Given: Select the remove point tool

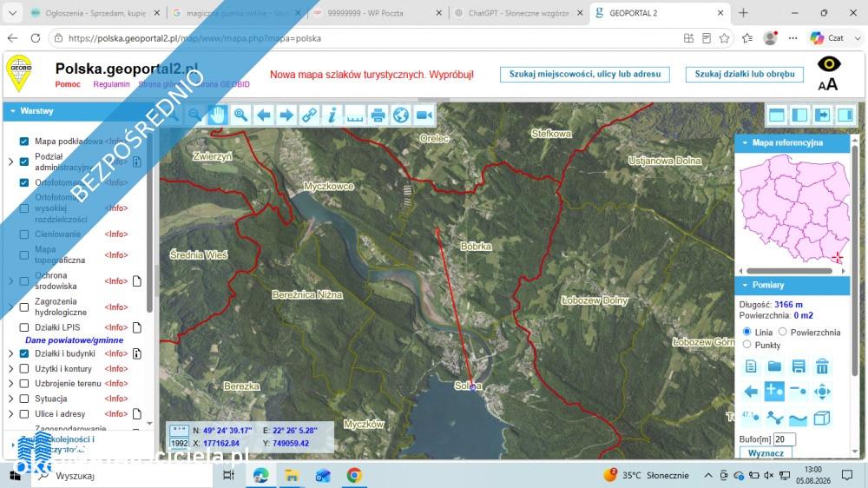Looking at the screenshot, I should pos(799,392).
